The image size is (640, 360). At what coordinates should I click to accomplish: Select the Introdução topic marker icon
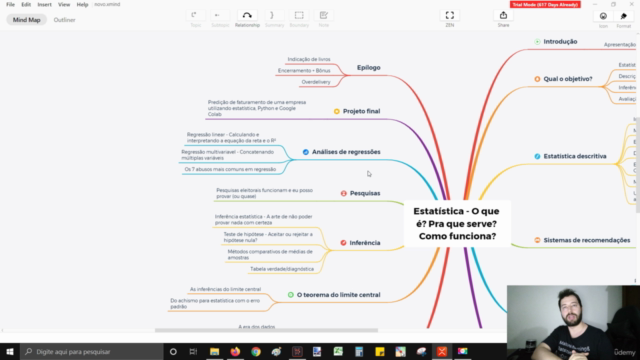(538, 42)
